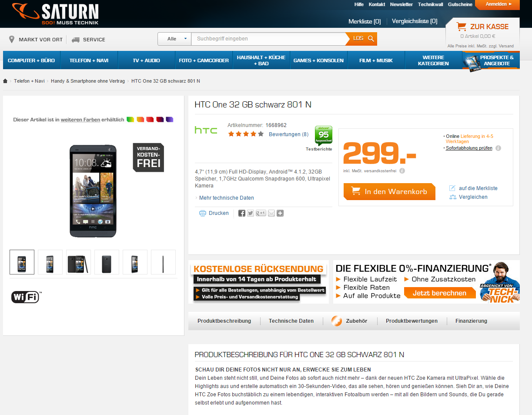Viewport: 532px width, 415px height.
Task: Click the Google +1 share icon
Action: click(261, 213)
